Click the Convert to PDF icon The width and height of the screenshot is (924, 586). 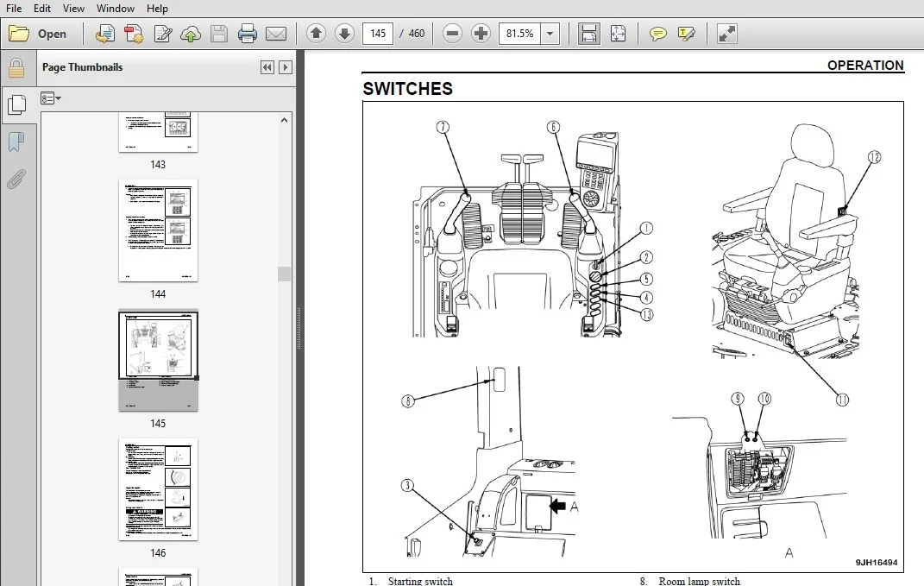click(x=134, y=34)
